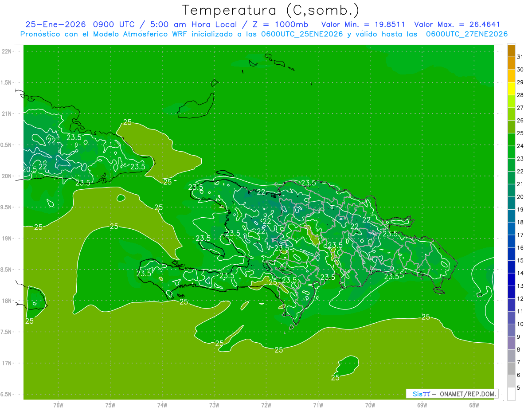532x411 pixels.
Task: Click the "22N" latitude axis label
Action: tap(8, 51)
